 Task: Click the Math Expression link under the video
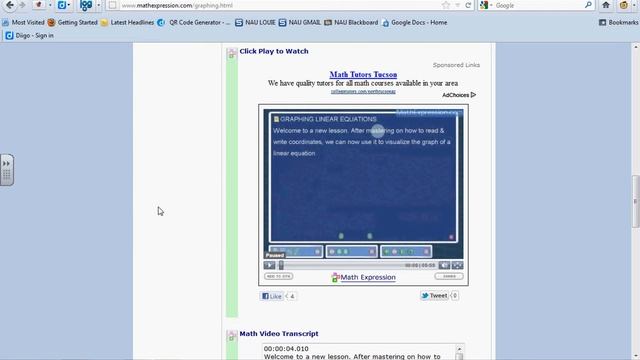click(x=368, y=277)
